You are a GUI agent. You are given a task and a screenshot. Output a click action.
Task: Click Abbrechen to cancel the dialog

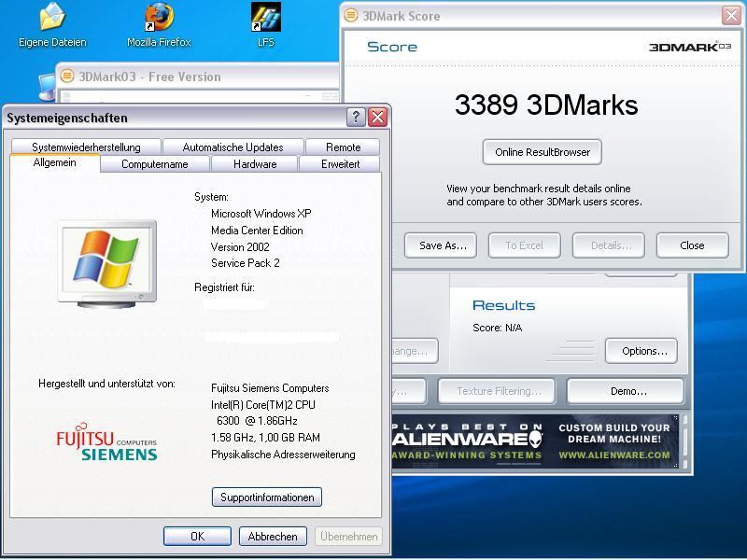click(x=273, y=536)
